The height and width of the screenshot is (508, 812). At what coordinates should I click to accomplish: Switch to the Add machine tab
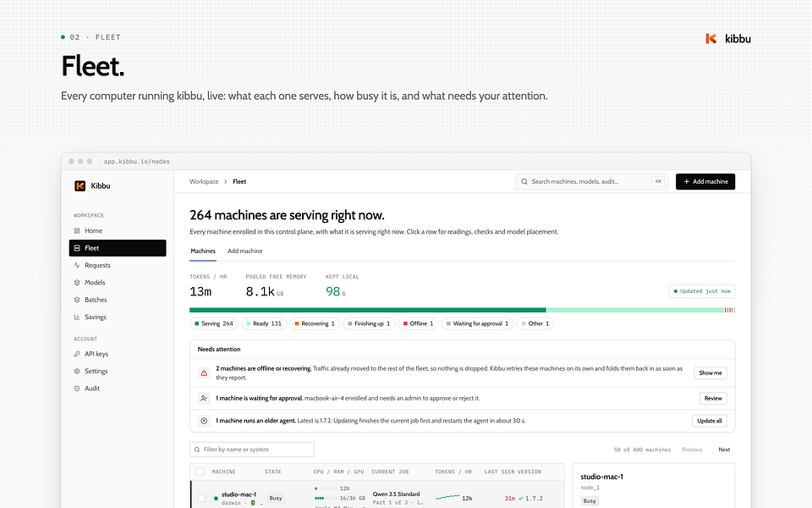pyautogui.click(x=245, y=251)
